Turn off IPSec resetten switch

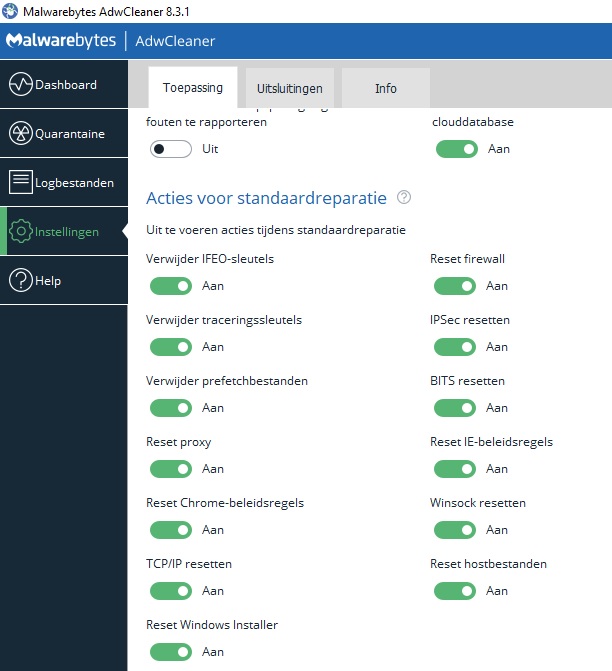455,347
